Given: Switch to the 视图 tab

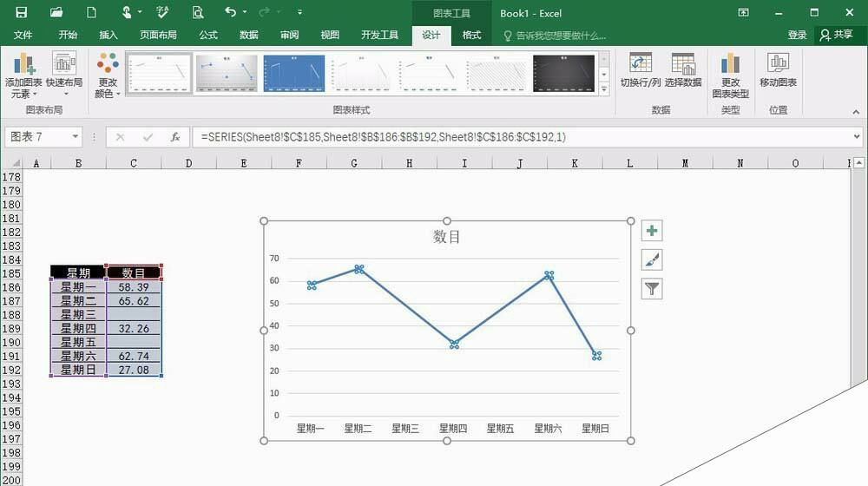Looking at the screenshot, I should point(329,35).
